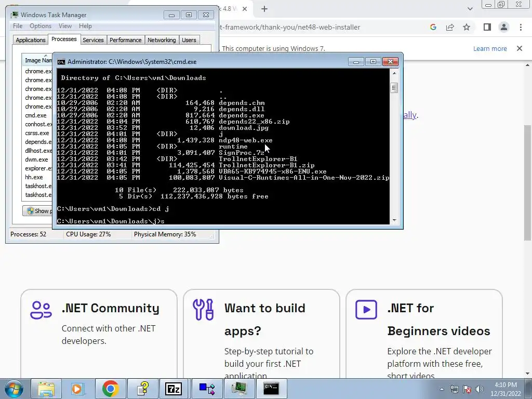Click the CPU Usage status bar entry
Viewport: 532px width, 399px height.
point(88,234)
